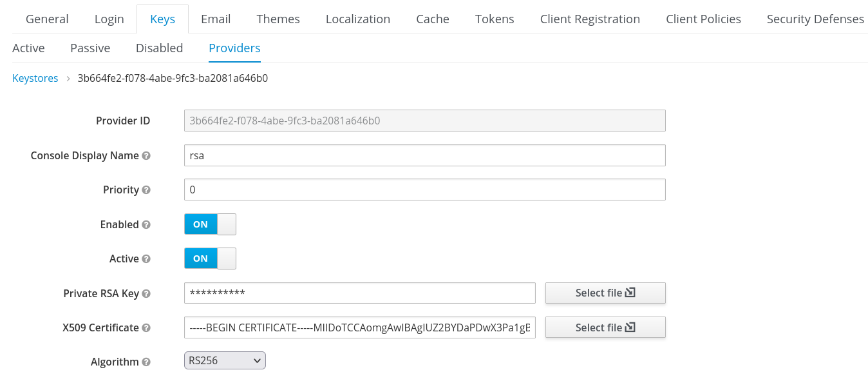Open the Private RSA Key help icon
The width and height of the screenshot is (868, 381).
146,294
